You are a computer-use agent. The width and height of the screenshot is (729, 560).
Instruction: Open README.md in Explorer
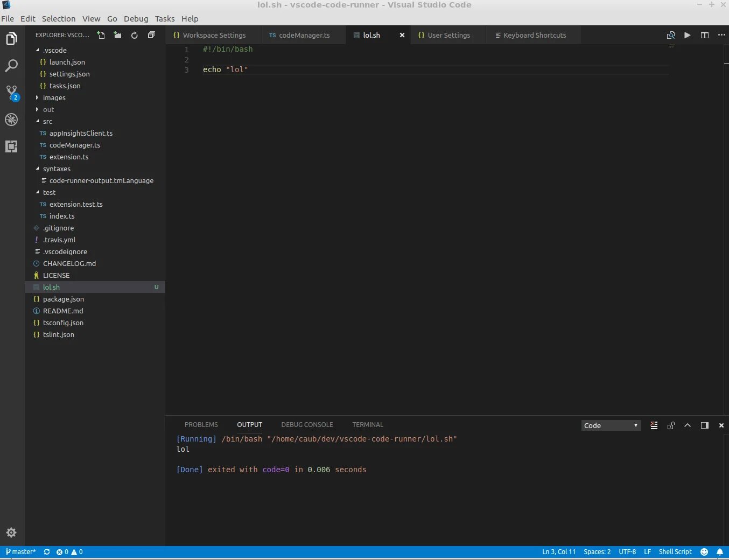(95, 311)
